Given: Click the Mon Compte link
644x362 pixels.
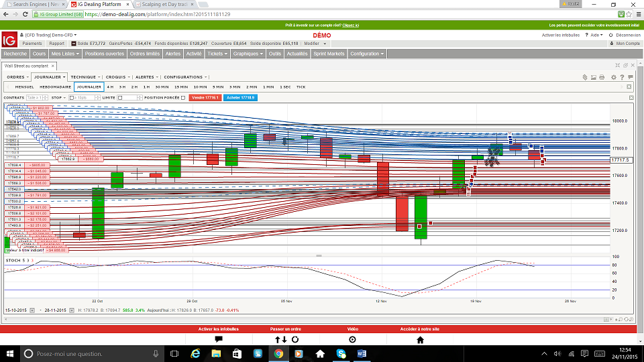Looking at the screenshot, I should (628, 44).
